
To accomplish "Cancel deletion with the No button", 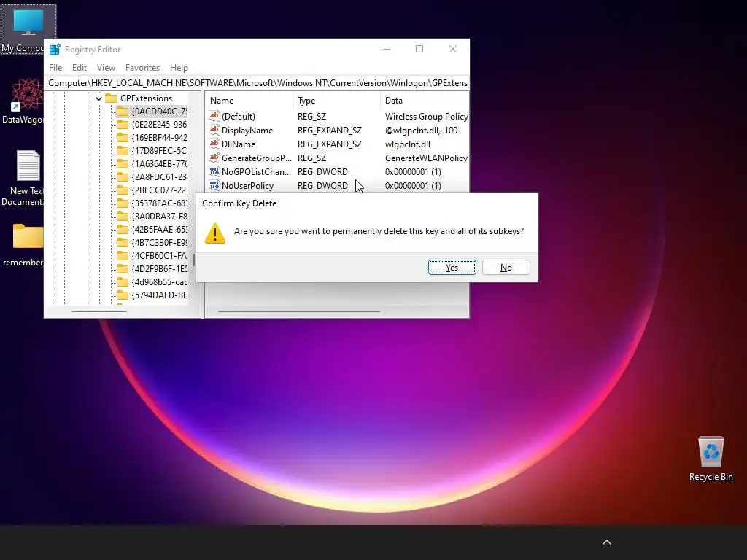I will [x=506, y=268].
